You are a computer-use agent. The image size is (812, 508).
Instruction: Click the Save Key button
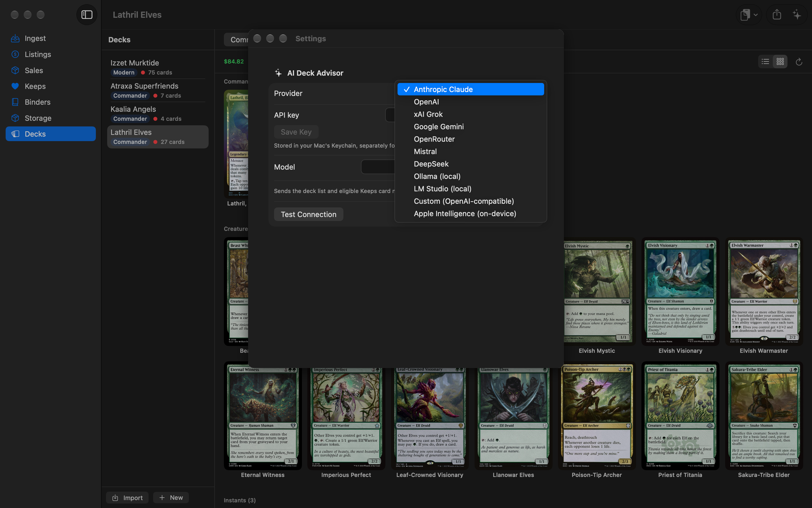click(x=296, y=132)
